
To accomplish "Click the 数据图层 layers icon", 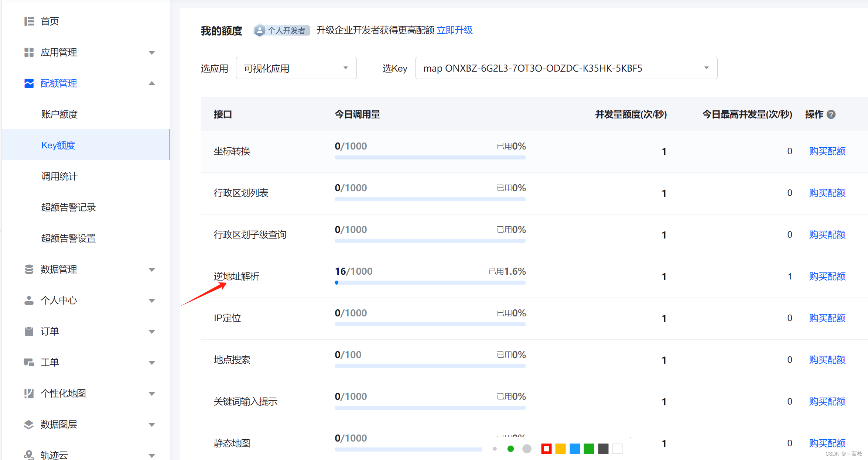I will 29,425.
